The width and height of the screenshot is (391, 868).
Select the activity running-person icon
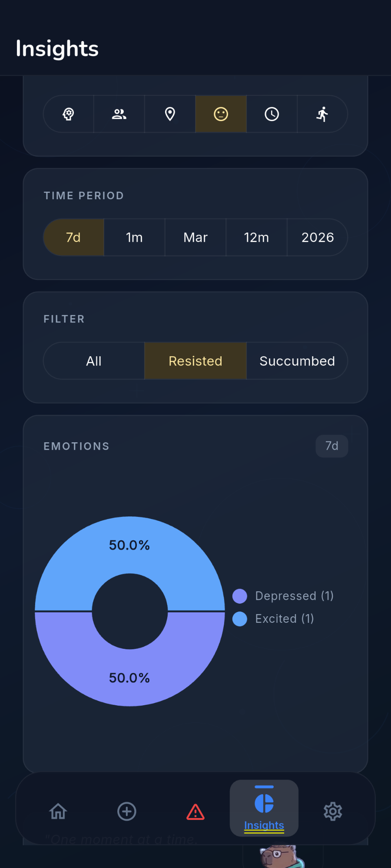pyautogui.click(x=322, y=114)
